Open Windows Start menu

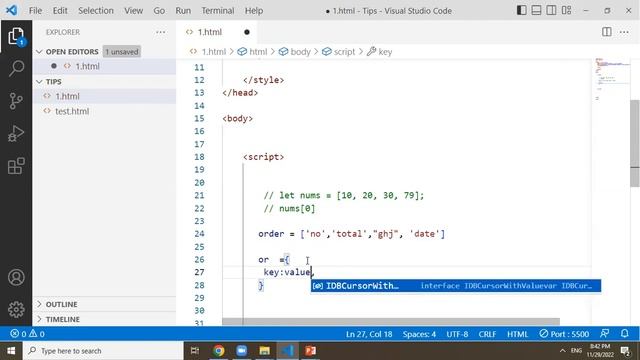click(x=11, y=351)
